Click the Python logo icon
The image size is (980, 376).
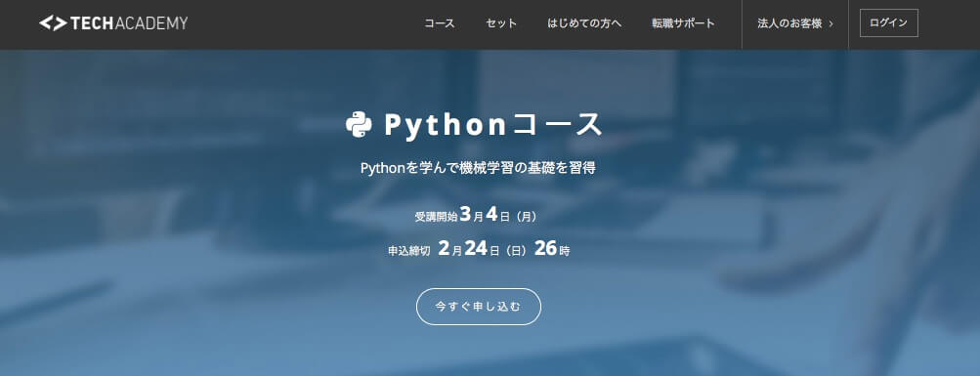pos(359,124)
